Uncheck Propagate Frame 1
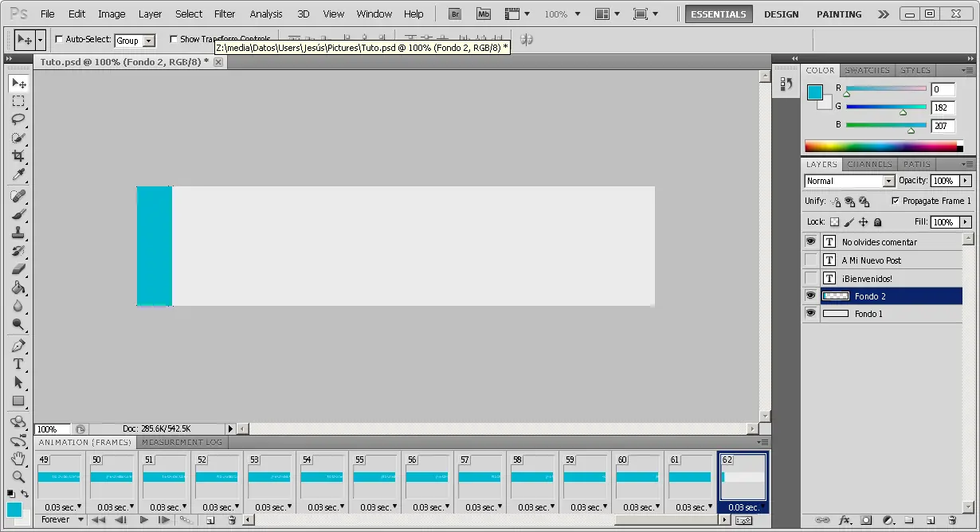This screenshot has width=980, height=532. click(x=895, y=201)
